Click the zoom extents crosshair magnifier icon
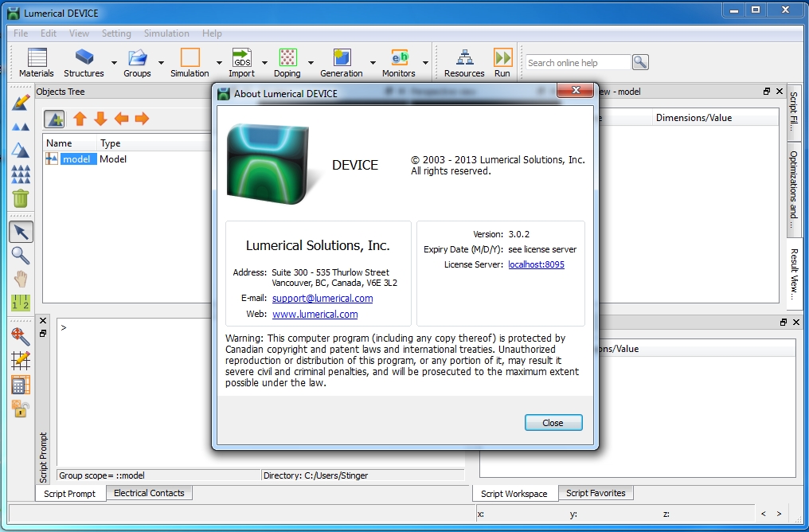 21,336
